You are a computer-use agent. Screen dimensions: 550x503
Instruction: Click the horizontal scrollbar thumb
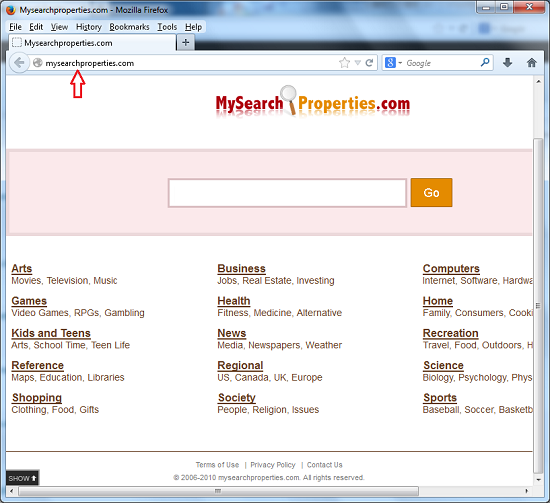(x=218, y=491)
